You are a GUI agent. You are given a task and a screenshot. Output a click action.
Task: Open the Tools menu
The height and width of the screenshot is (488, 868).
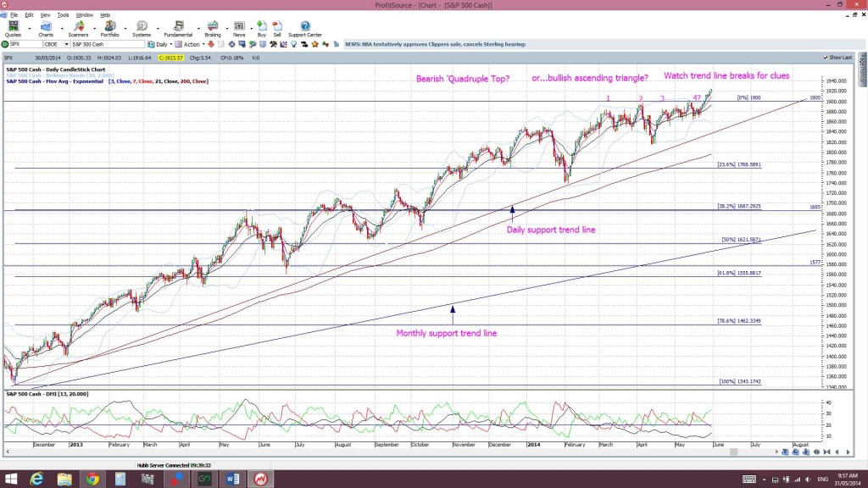(x=63, y=15)
